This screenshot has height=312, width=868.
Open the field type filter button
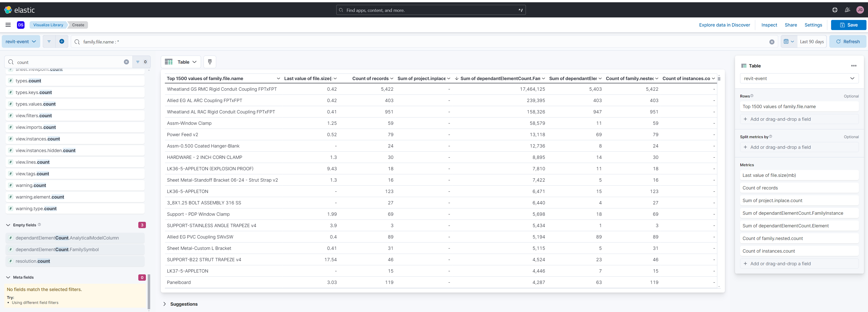pos(142,62)
